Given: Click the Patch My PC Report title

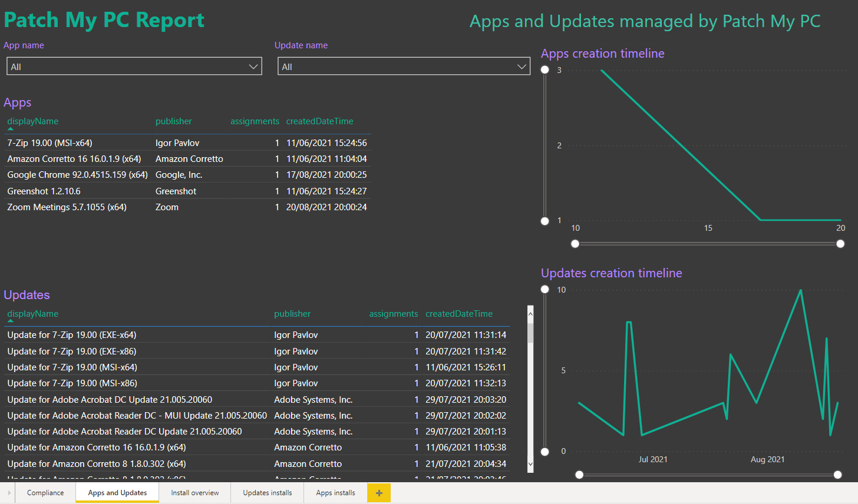Looking at the screenshot, I should (104, 20).
